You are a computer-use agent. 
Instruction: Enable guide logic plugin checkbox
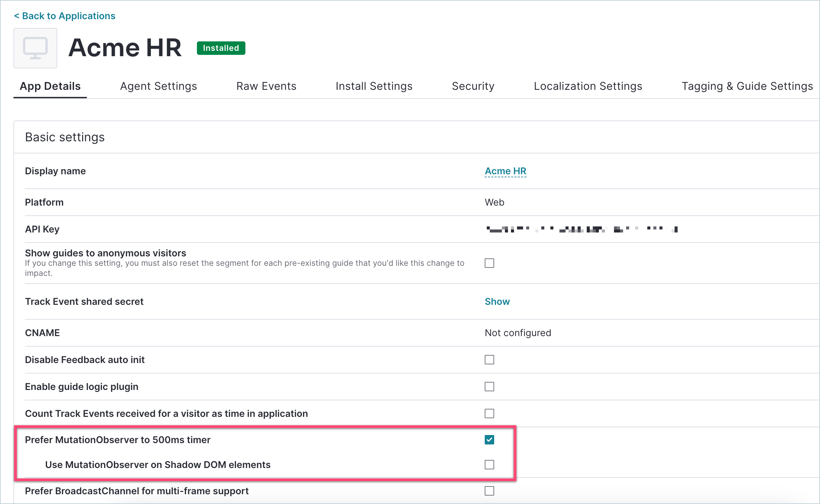[x=489, y=387]
